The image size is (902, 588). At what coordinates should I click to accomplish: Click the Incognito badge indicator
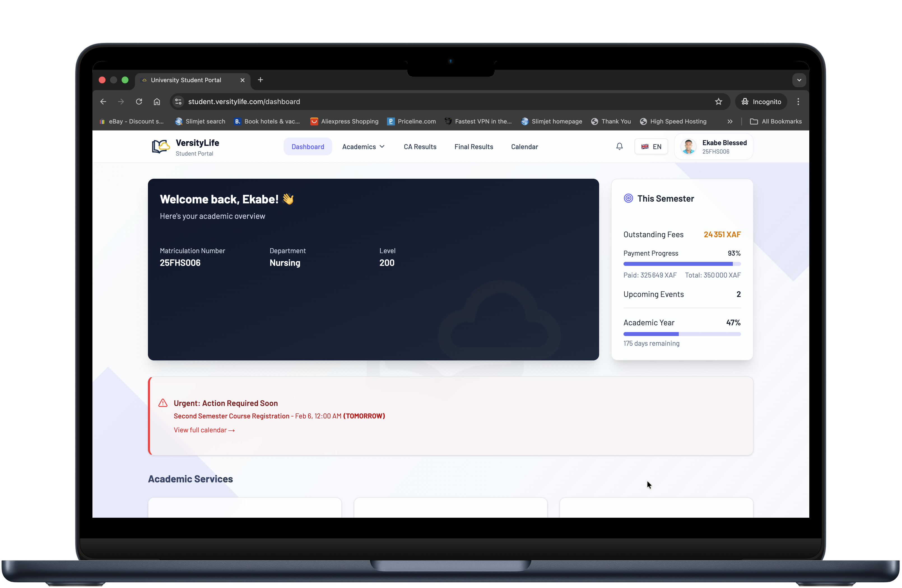pos(761,102)
